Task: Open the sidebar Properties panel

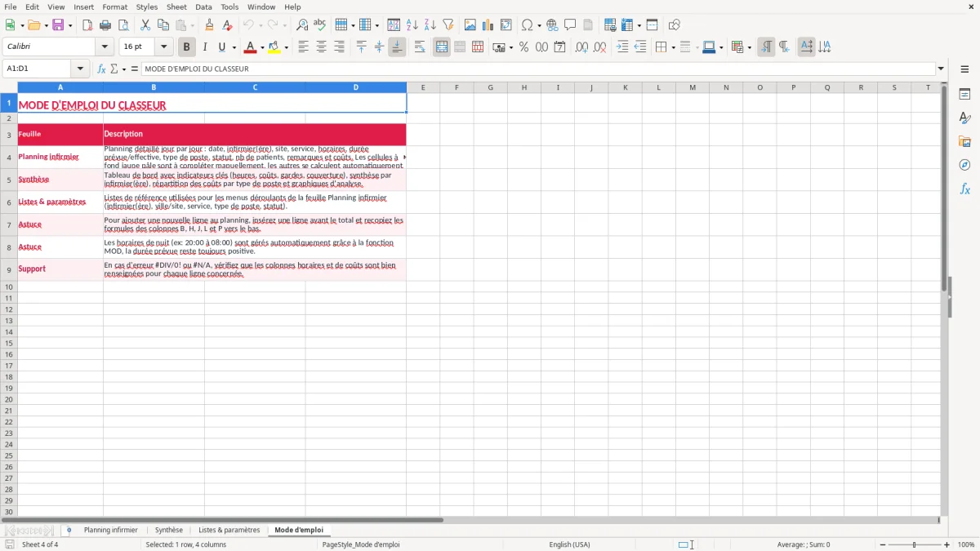Action: tap(964, 95)
